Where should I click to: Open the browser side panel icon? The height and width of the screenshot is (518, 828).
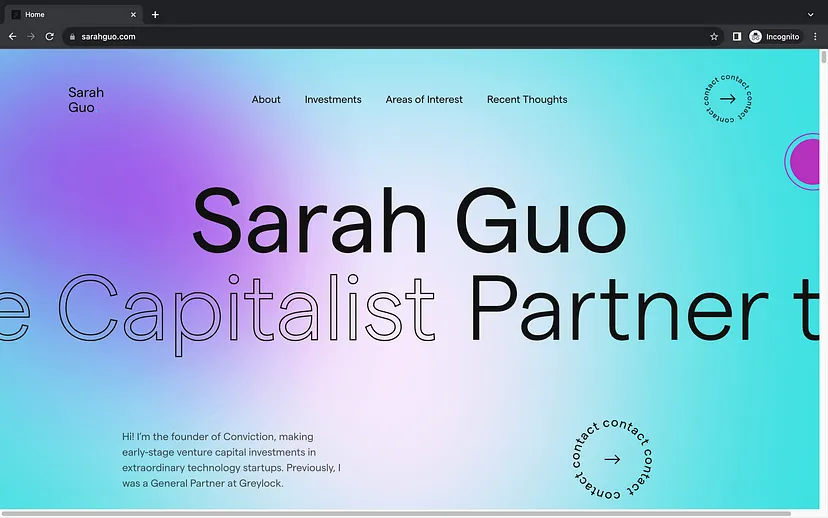click(x=737, y=36)
